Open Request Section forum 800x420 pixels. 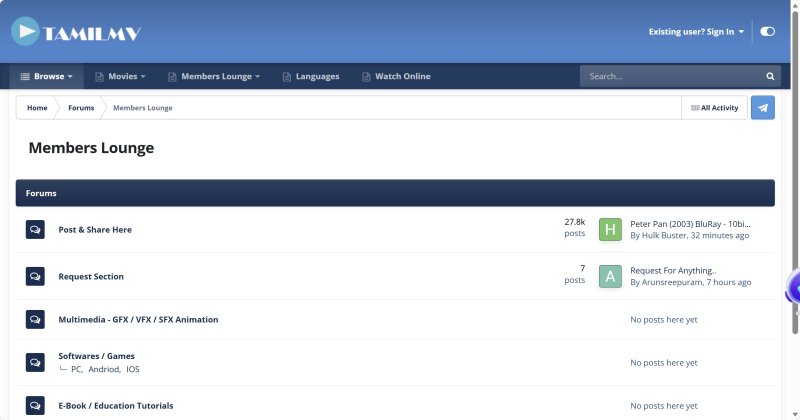click(91, 276)
